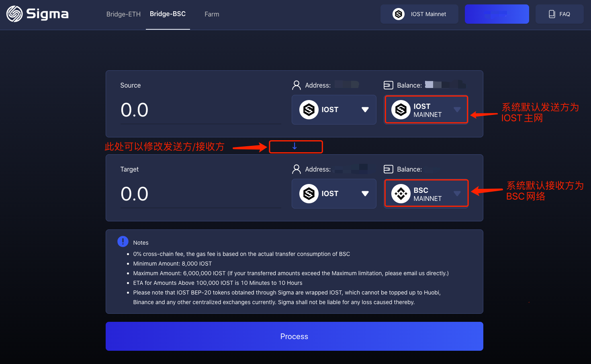Click the IOST logo in Source network selector

pyautogui.click(x=401, y=110)
